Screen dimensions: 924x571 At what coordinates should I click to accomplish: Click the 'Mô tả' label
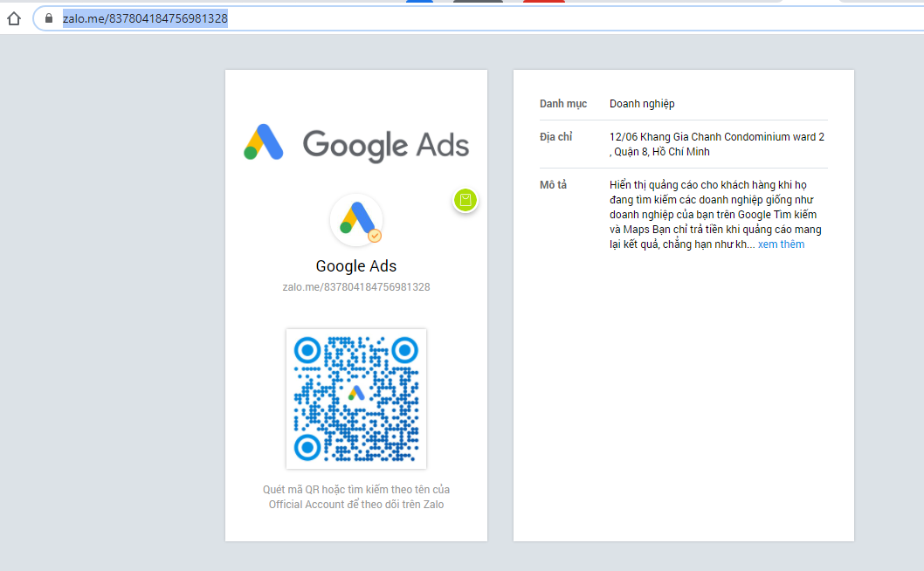[x=553, y=184]
